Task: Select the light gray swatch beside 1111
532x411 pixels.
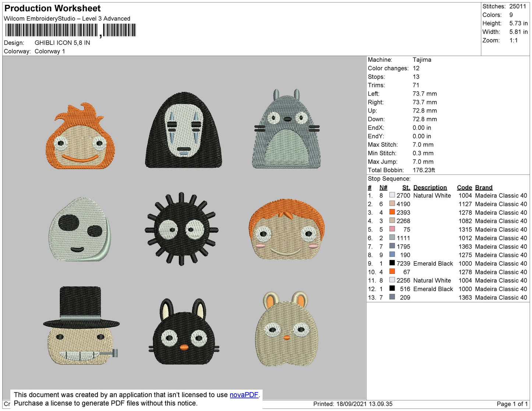Action: pos(392,238)
